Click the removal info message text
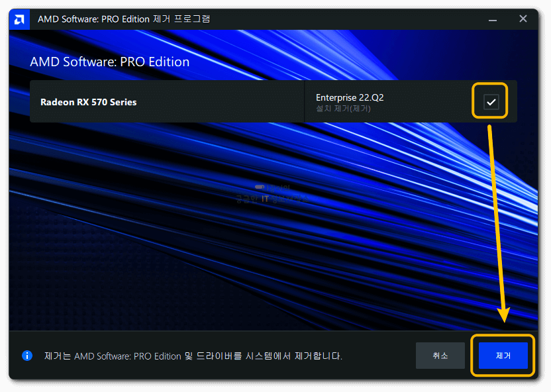Viewport: 551px width, 392px height. tap(193, 356)
